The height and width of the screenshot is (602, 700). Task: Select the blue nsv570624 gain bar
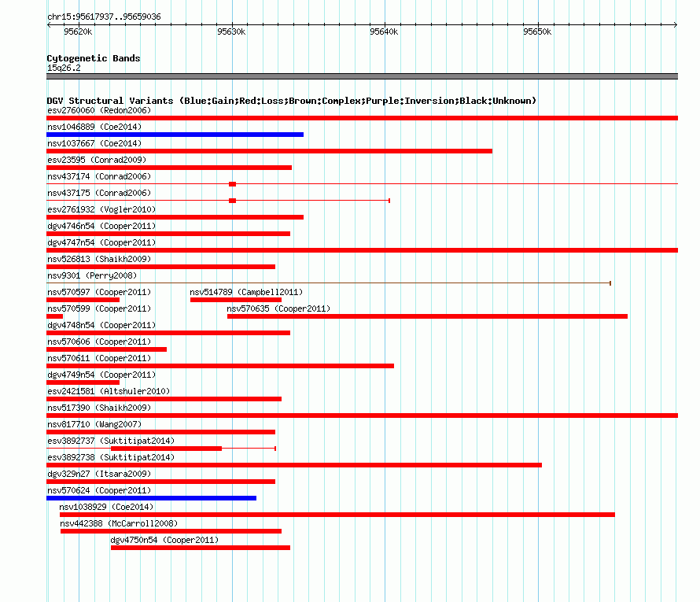coord(151,498)
